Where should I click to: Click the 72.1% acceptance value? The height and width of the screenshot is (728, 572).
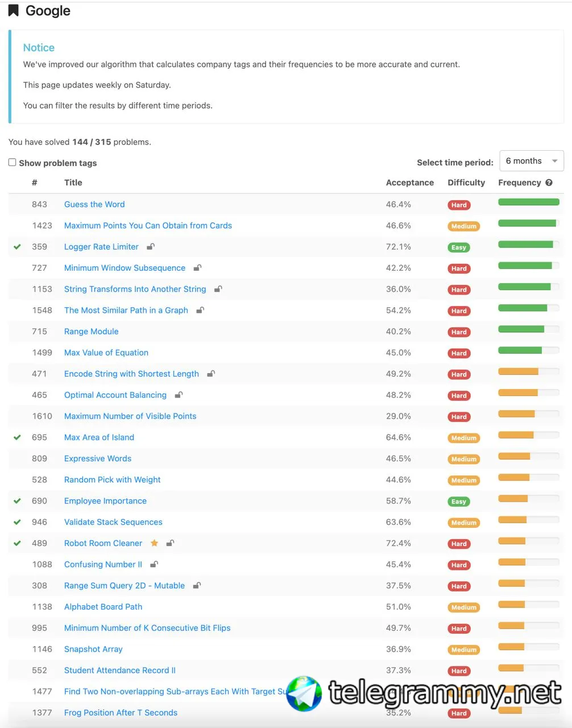point(399,246)
